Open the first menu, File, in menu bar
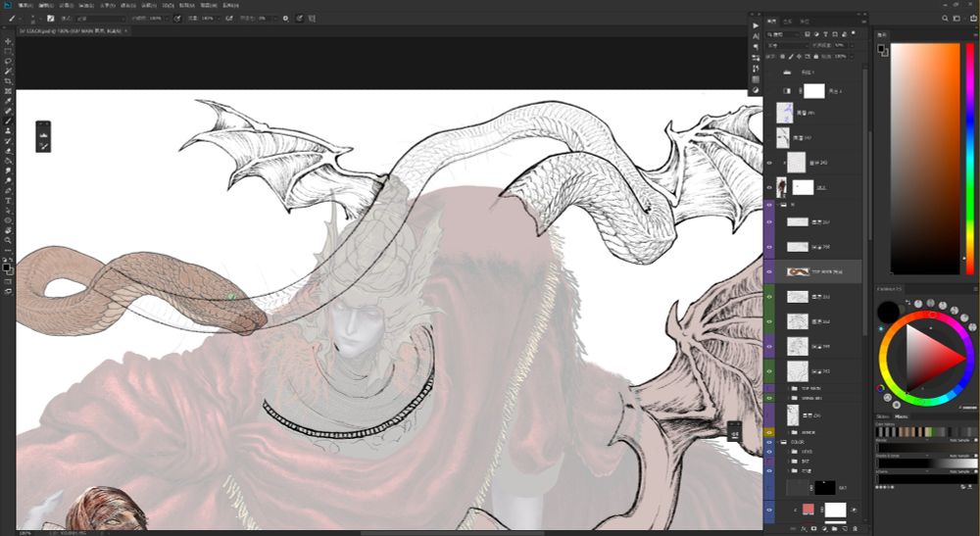The image size is (980, 536). pos(26,6)
